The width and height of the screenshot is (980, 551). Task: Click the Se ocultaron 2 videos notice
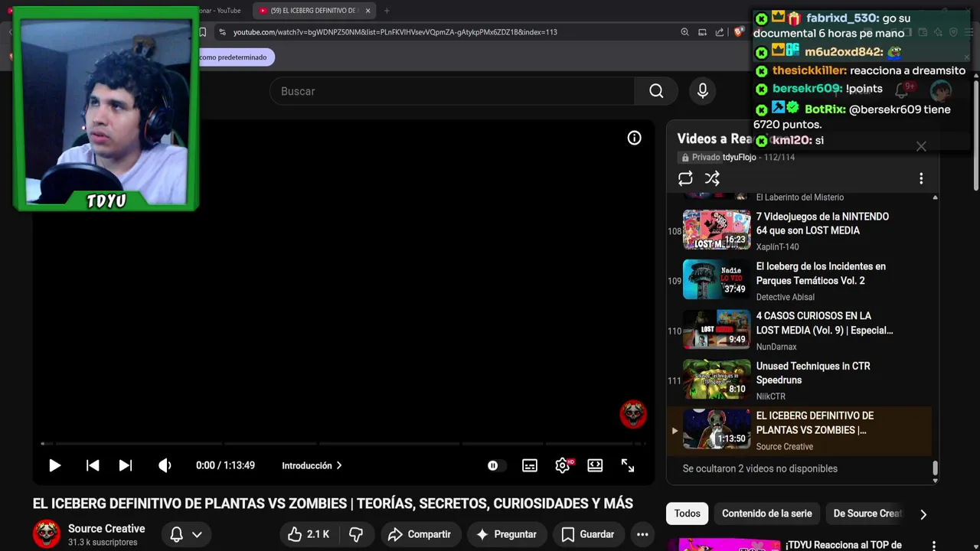tap(760, 468)
